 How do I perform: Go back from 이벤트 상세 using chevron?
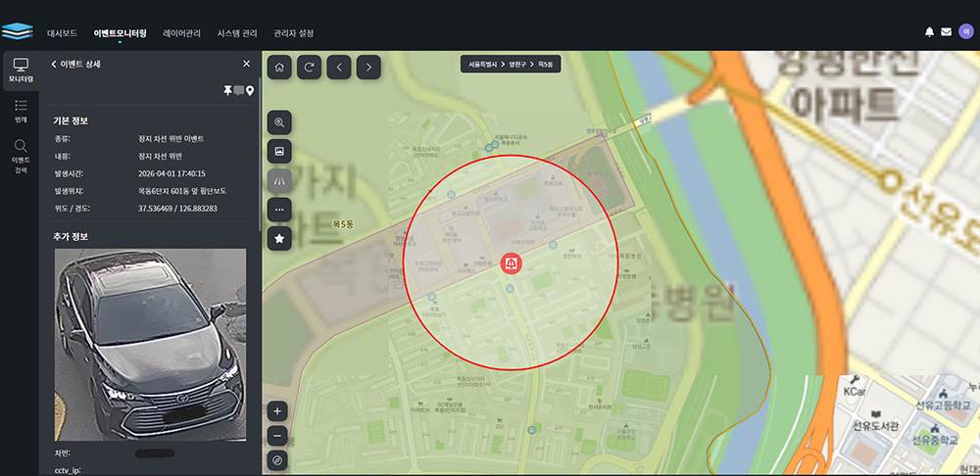(x=54, y=64)
